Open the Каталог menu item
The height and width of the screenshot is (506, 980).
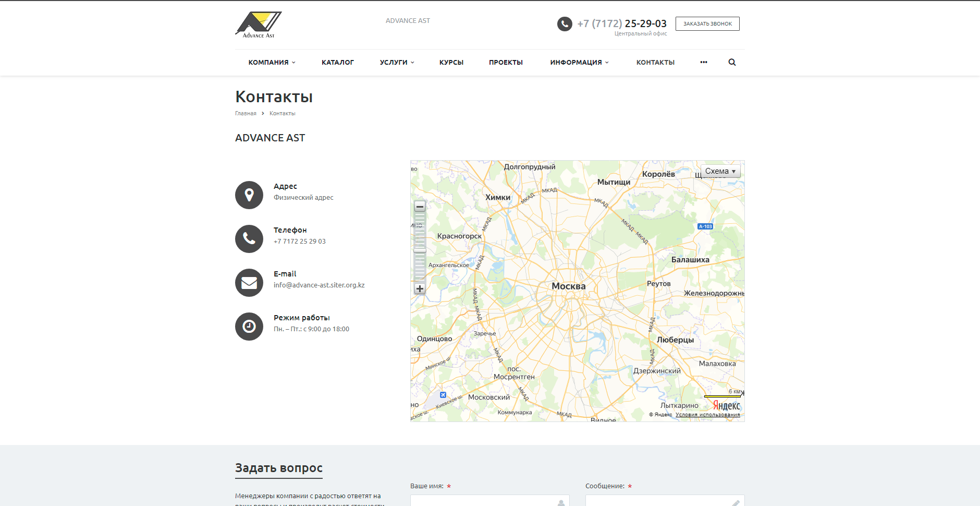338,62
